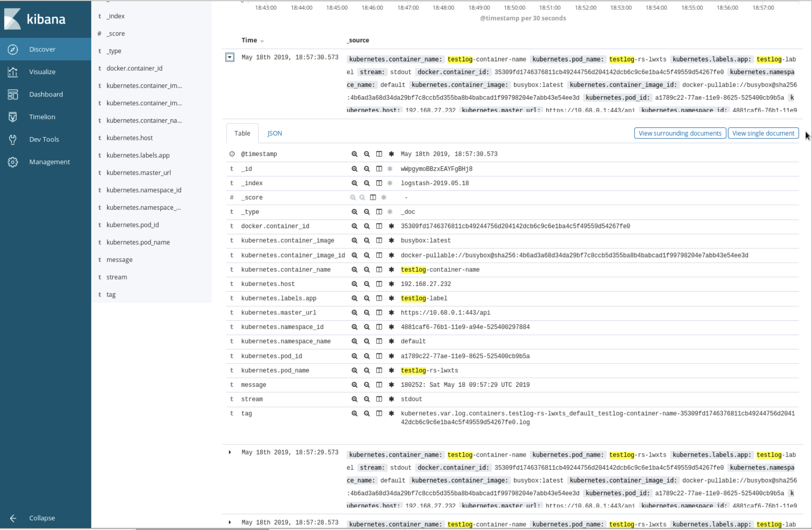This screenshot has height=530, width=812.
Task: Toggle kubernetes.pod_name column in table
Action: point(379,370)
